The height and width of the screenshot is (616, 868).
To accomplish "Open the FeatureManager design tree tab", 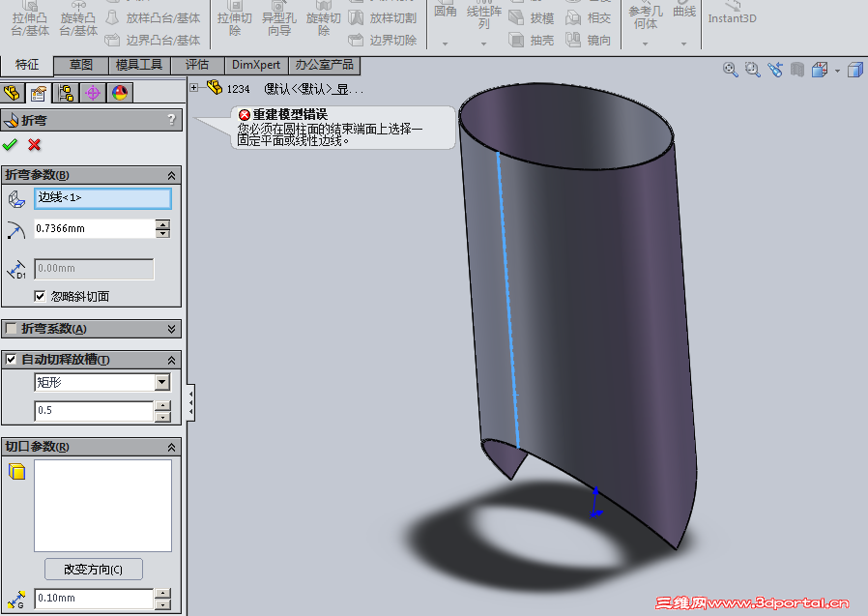I will coord(13,93).
